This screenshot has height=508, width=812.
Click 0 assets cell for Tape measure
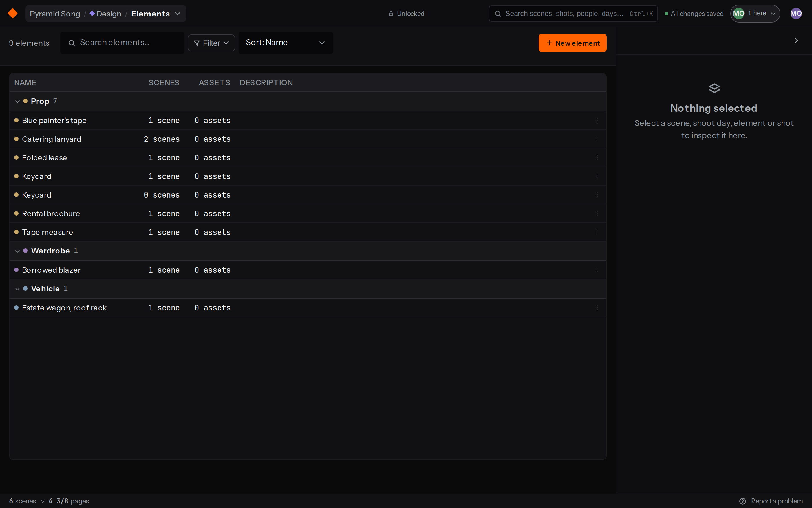pyautogui.click(x=212, y=232)
